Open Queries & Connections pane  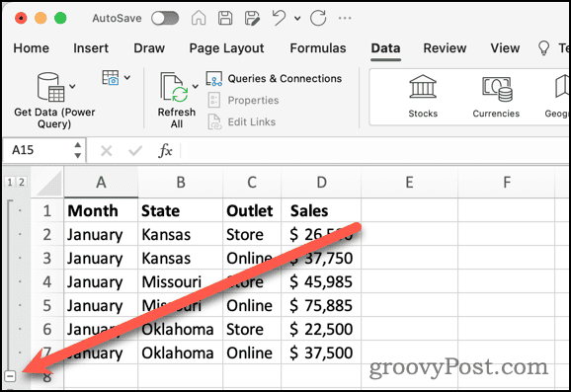click(x=274, y=79)
